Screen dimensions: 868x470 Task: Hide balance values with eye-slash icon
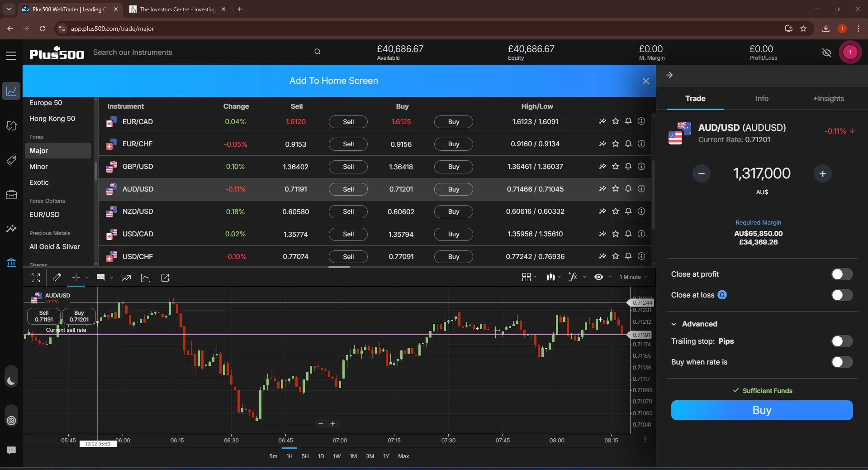(827, 53)
